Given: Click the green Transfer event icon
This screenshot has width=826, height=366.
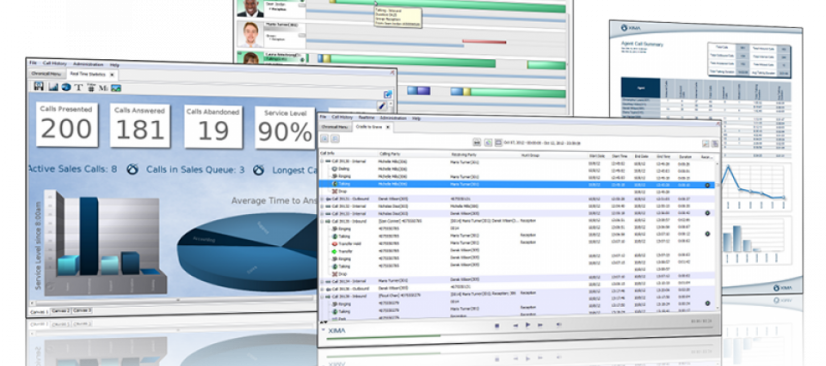Looking at the screenshot, I should click(334, 252).
